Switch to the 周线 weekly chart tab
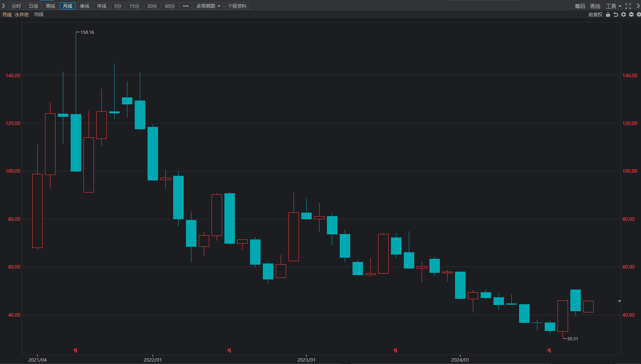Image resolution: width=641 pixels, height=364 pixels. coord(50,6)
